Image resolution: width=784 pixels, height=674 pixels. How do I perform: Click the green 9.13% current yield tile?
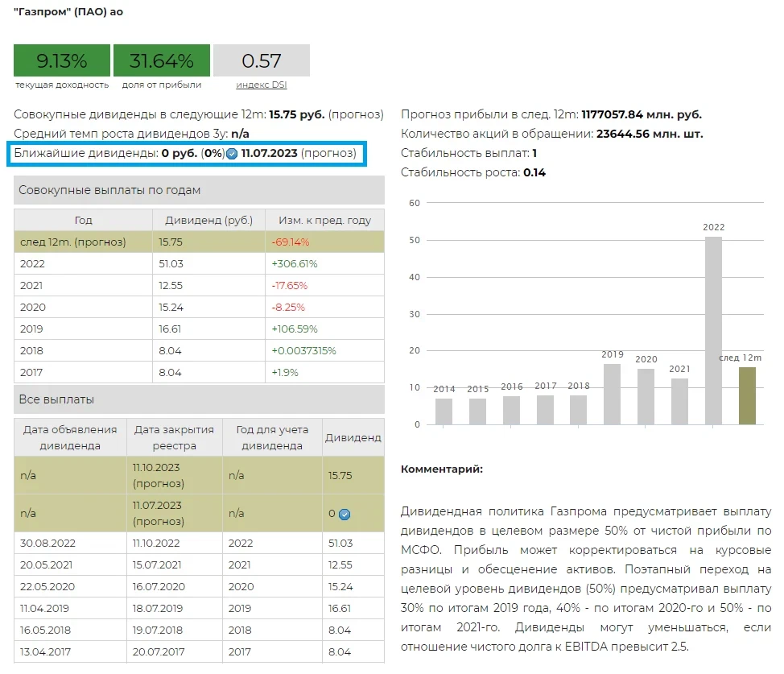62,60
